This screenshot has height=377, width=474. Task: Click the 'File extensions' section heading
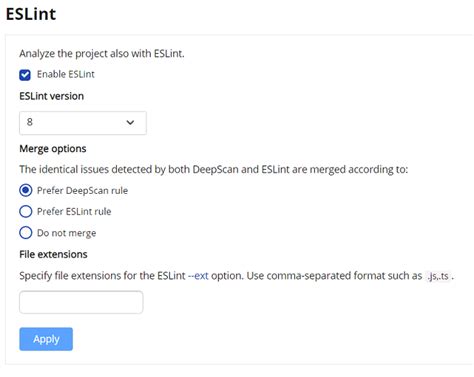(x=53, y=255)
